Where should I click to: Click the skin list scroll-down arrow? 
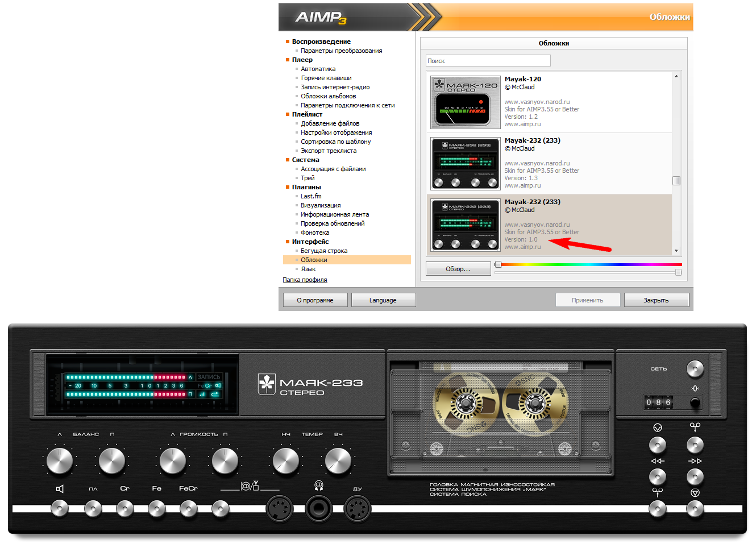pos(676,251)
